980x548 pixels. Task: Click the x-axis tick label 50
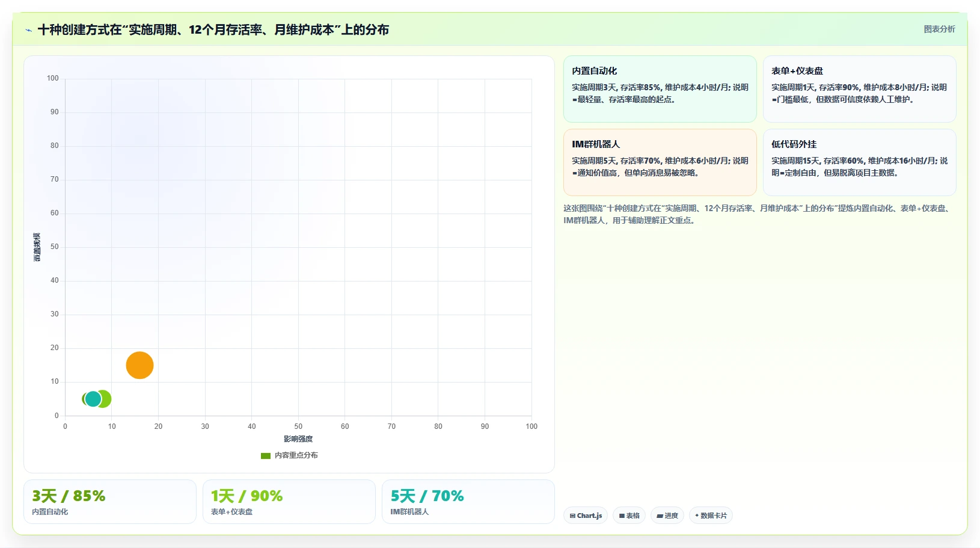298,426
